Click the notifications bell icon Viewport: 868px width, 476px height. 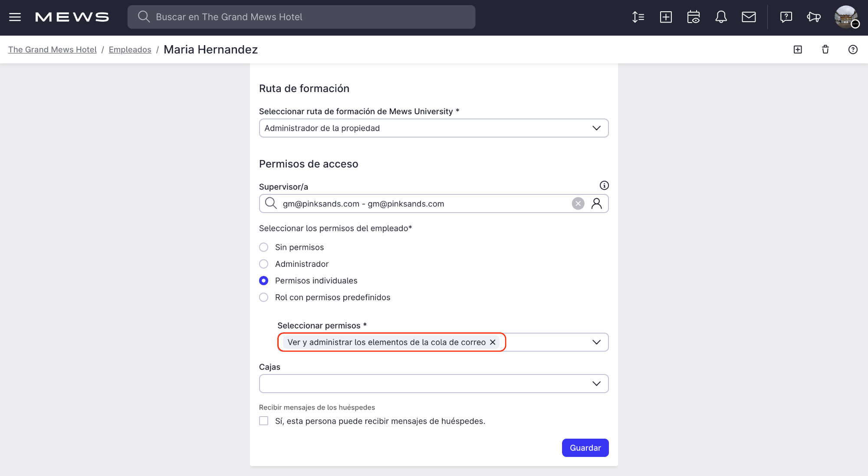[x=721, y=17]
